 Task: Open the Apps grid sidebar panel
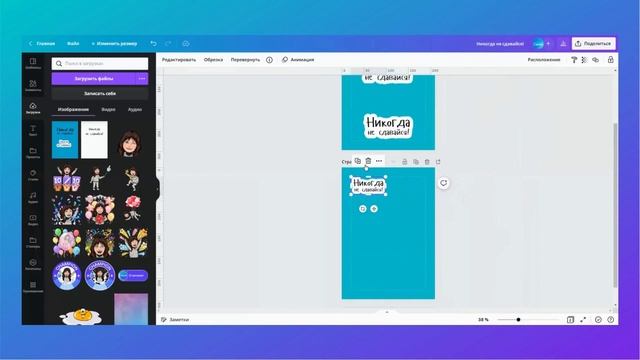click(33, 287)
